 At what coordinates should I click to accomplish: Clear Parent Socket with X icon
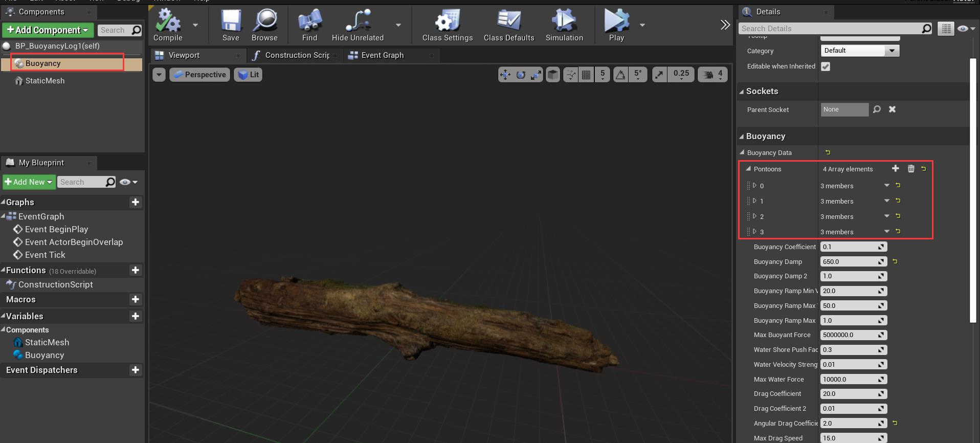point(892,109)
